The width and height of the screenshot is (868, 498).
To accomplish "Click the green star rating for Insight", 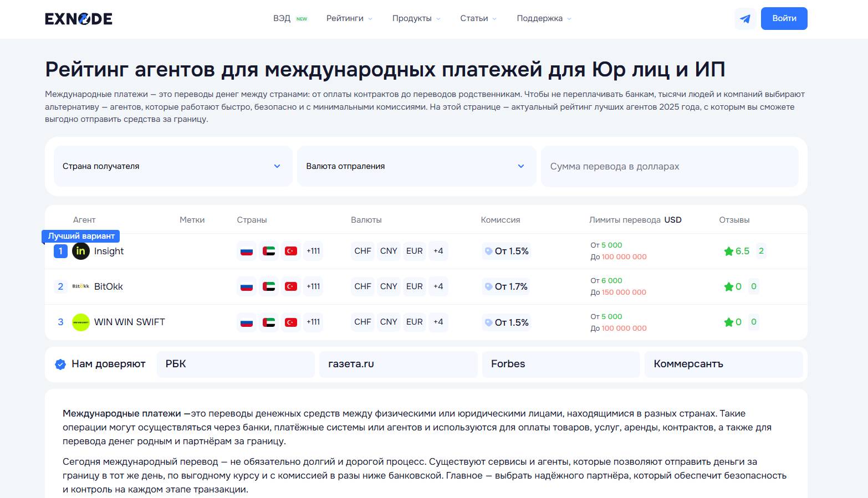I will click(728, 251).
